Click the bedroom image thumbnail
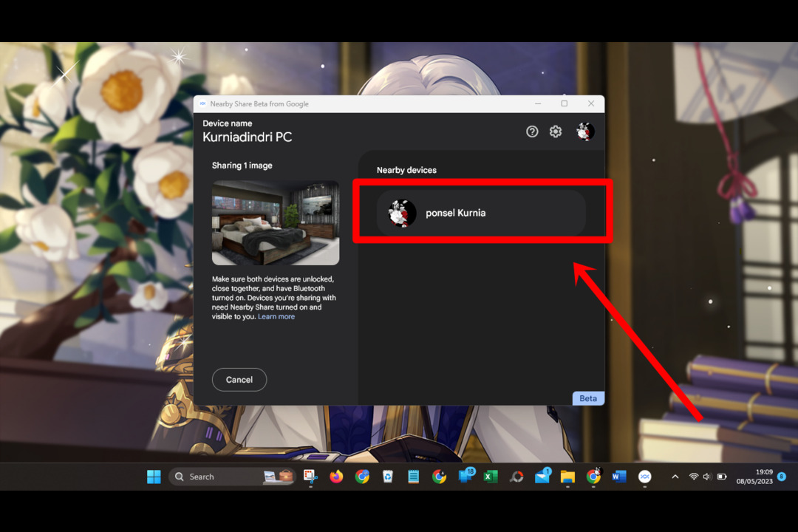 coord(276,223)
